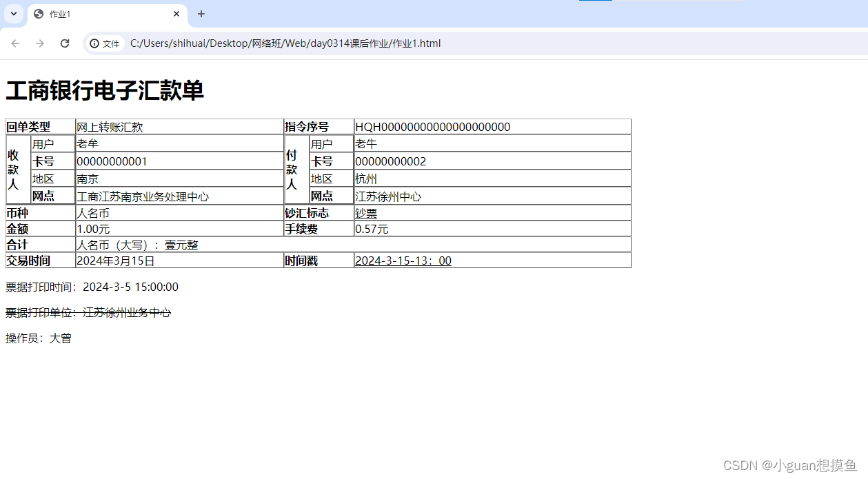Click the 票据打印时间 line
The image size is (868, 479).
(x=92, y=287)
